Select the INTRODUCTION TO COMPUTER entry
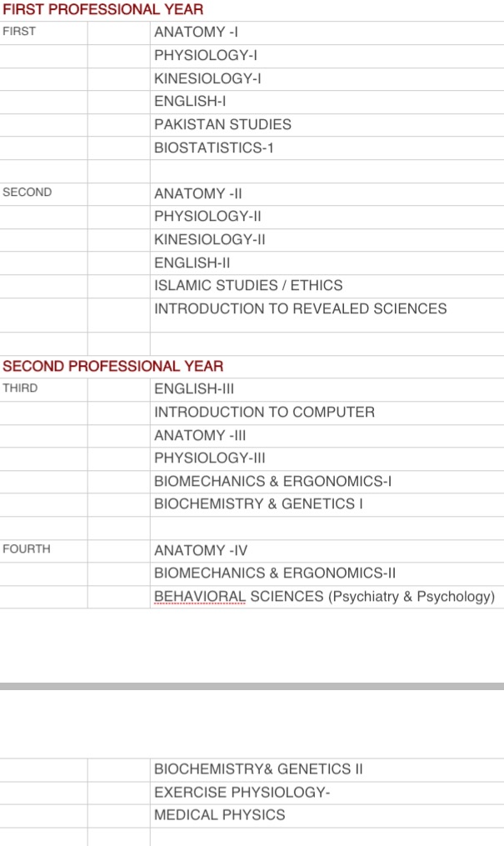Image resolution: width=504 pixels, height=846 pixels. pos(264,412)
